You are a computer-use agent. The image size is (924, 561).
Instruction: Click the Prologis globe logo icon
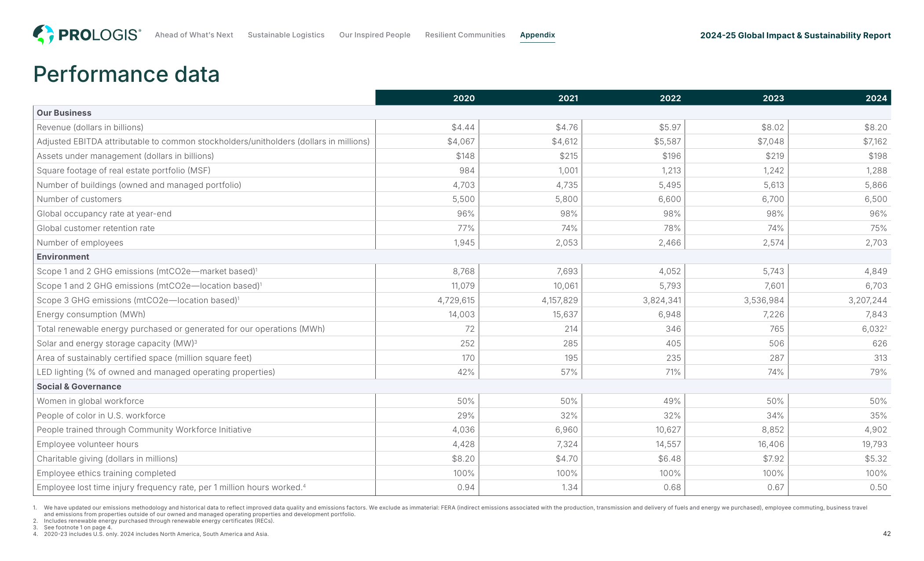(43, 35)
